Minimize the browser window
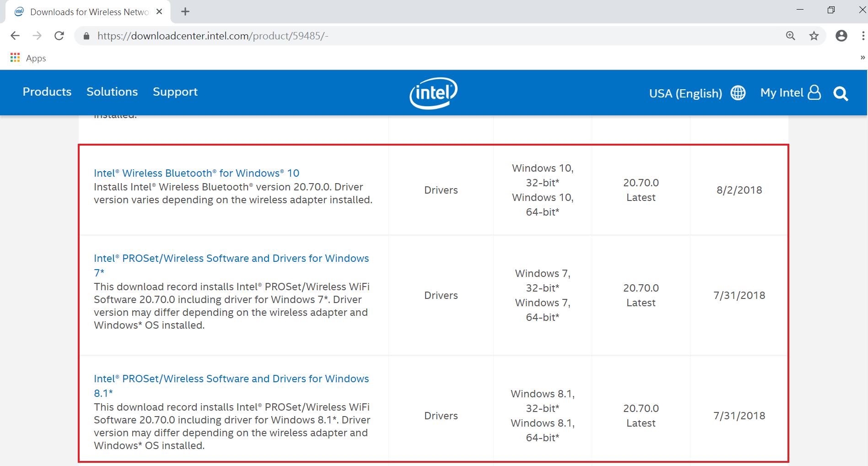The image size is (868, 466). point(800,10)
